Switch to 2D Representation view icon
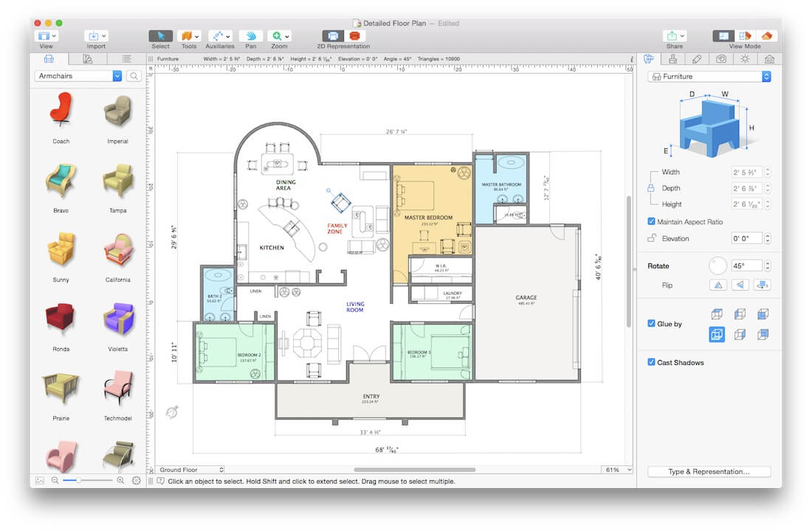Screen dimensions: 812x531 click(x=332, y=35)
